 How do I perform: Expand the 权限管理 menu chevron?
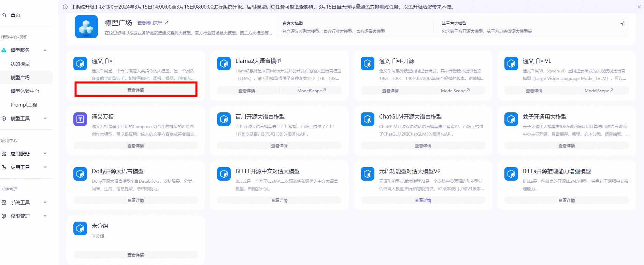45,216
